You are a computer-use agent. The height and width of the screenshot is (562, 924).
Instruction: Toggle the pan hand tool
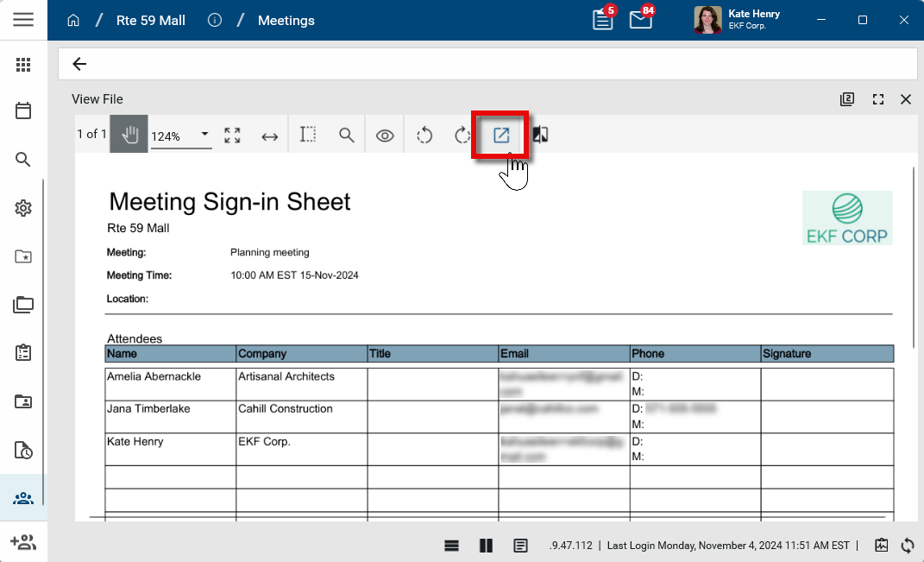(129, 135)
